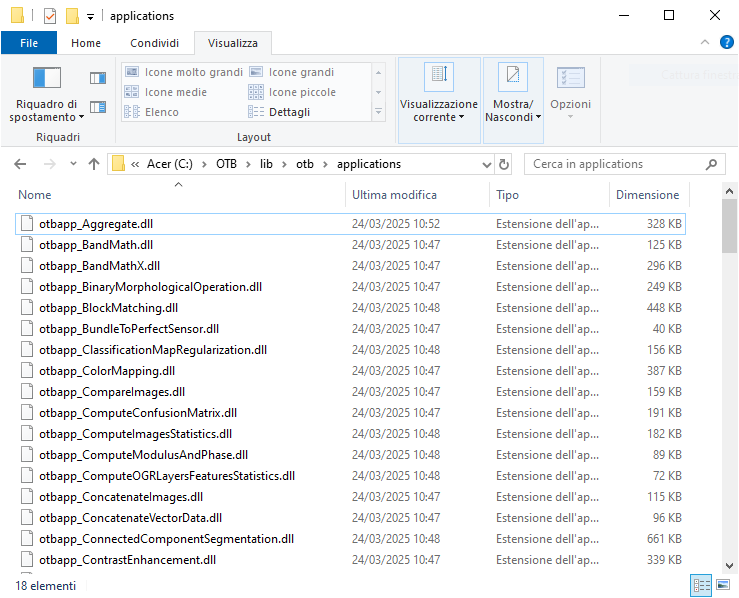
Task: Select Icone medie layout
Action: [x=165, y=92]
